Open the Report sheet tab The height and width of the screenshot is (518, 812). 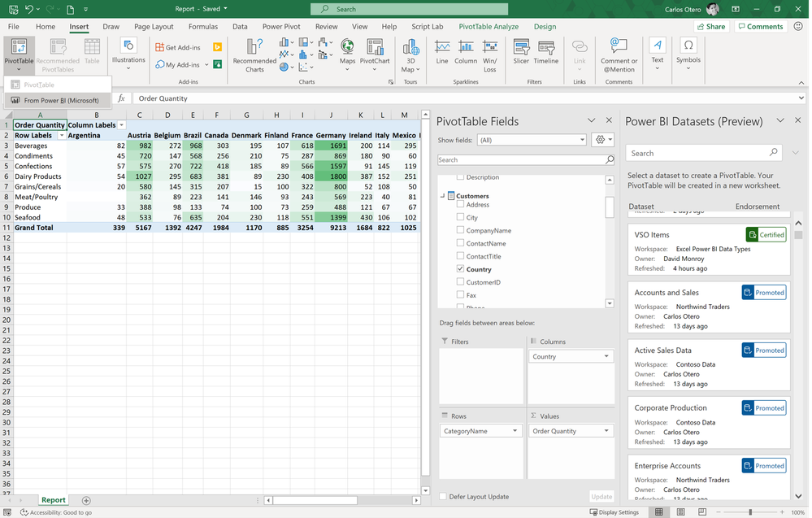54,500
